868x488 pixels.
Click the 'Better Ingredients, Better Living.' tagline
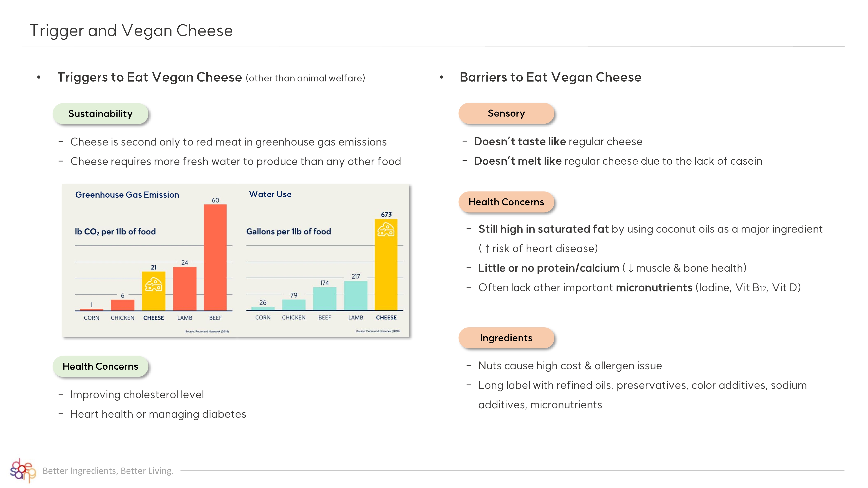click(x=108, y=470)
